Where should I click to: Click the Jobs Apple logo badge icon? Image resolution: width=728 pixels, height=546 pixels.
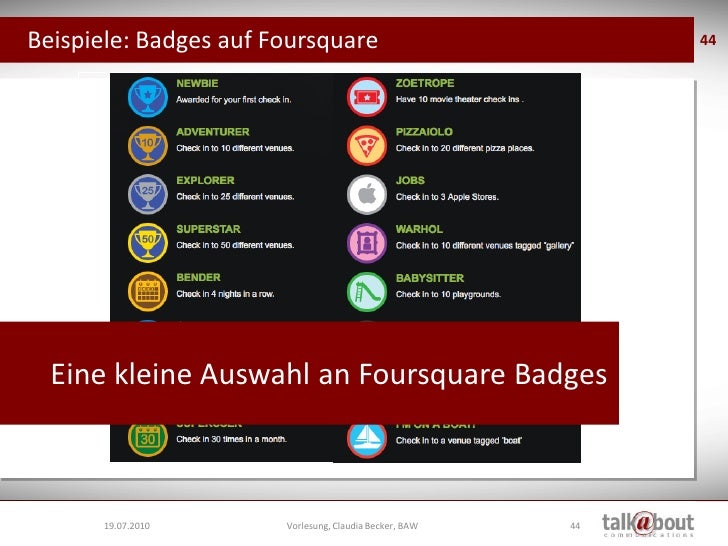[367, 195]
